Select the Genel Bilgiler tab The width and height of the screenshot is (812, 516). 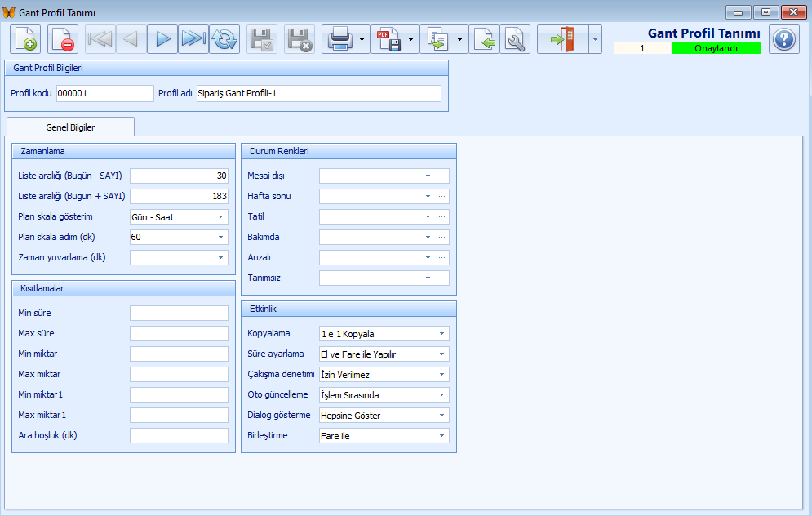pos(70,127)
